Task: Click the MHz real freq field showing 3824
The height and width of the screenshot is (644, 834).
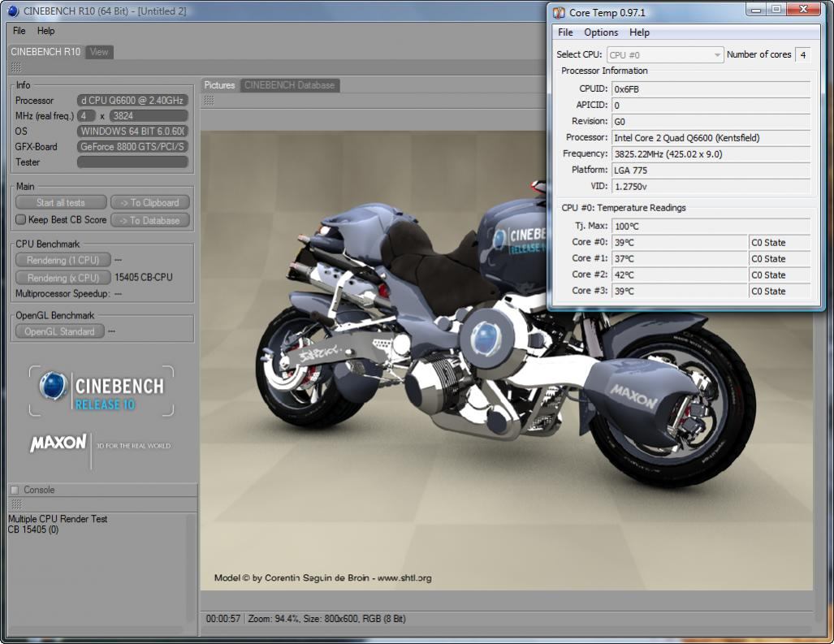Action: tap(149, 116)
